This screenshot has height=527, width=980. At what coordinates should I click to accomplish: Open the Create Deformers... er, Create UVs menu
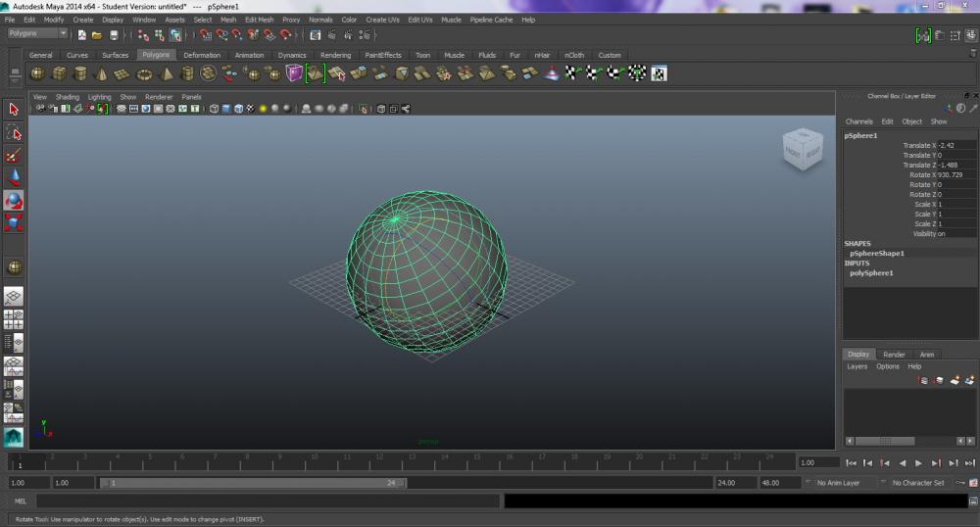[x=382, y=20]
